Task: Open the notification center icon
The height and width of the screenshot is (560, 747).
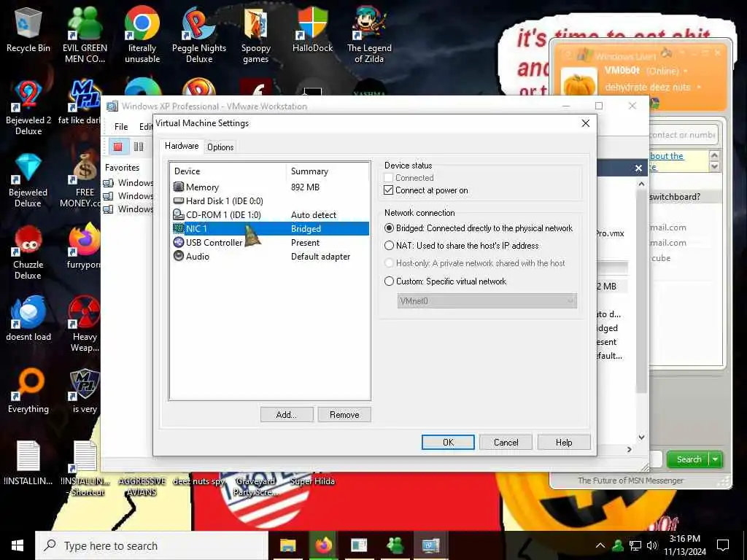Action: (723, 545)
